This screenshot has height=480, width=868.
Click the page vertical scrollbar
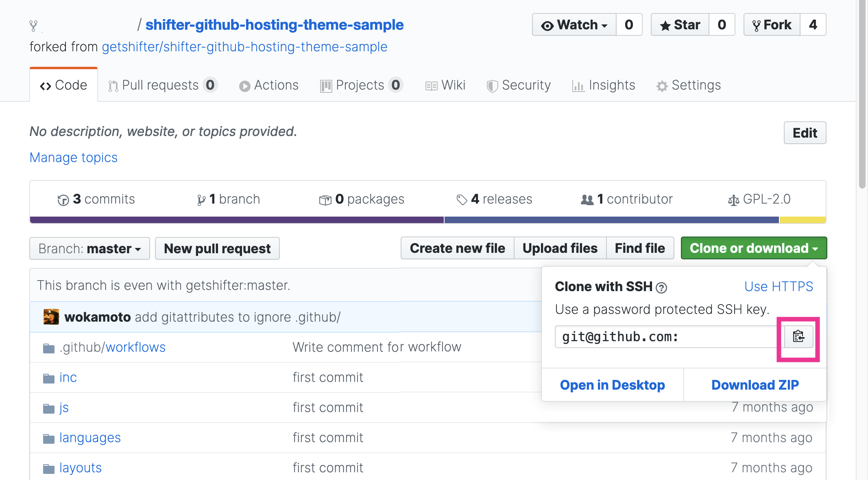point(862,94)
